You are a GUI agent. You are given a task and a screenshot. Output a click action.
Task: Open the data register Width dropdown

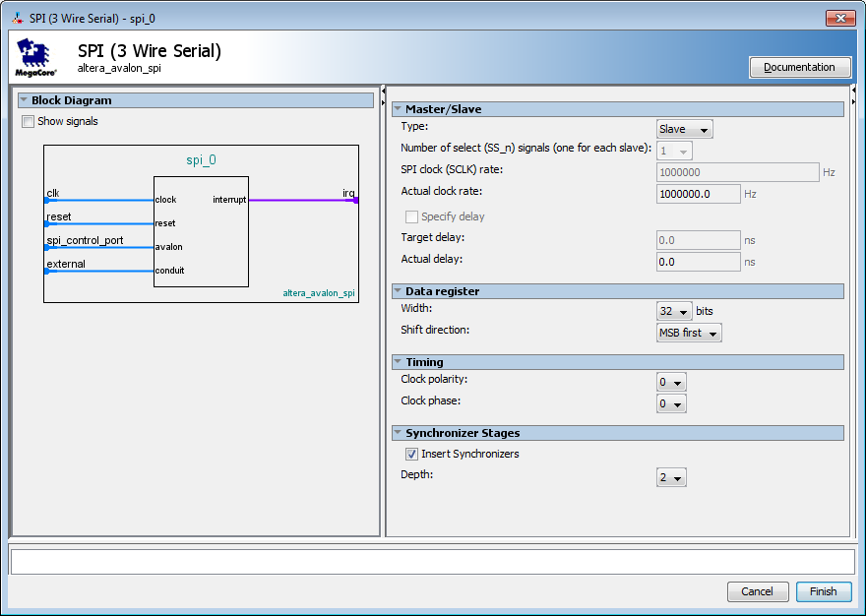674,311
